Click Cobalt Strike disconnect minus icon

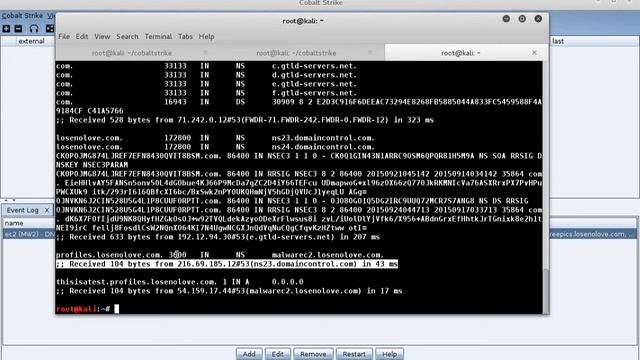click(x=18, y=29)
